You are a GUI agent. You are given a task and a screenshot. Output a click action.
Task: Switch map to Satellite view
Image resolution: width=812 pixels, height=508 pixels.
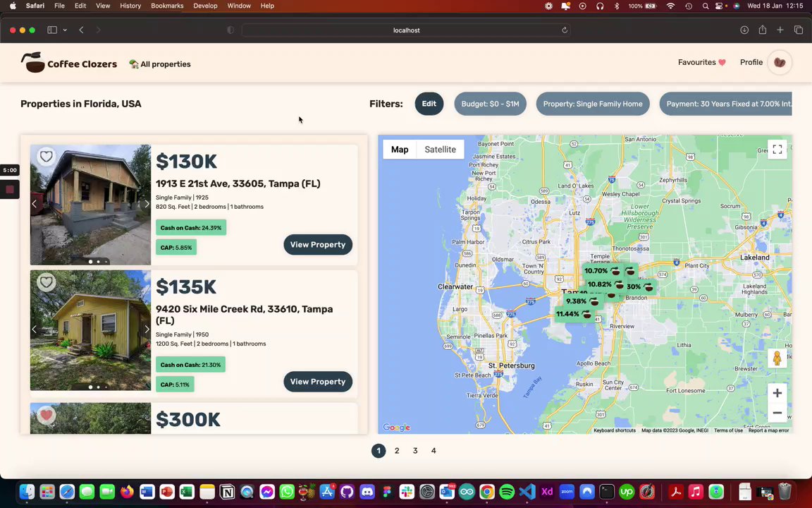tap(440, 150)
